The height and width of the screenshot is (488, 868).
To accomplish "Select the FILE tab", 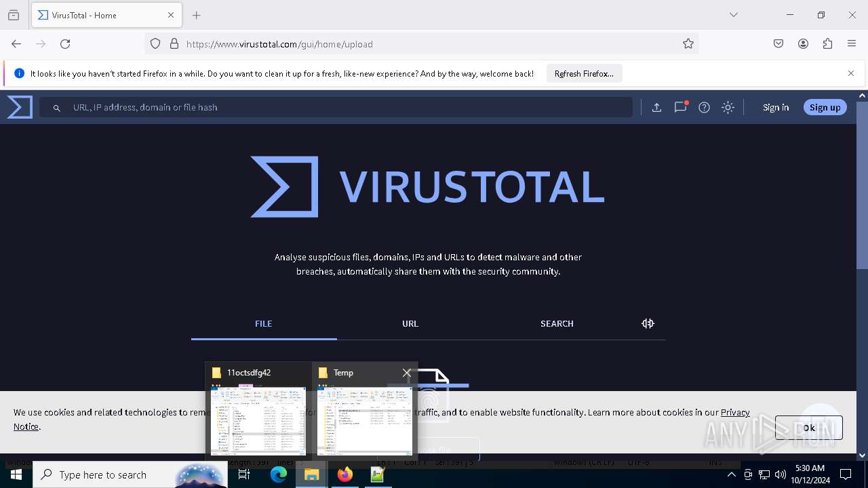I will [x=264, y=324].
